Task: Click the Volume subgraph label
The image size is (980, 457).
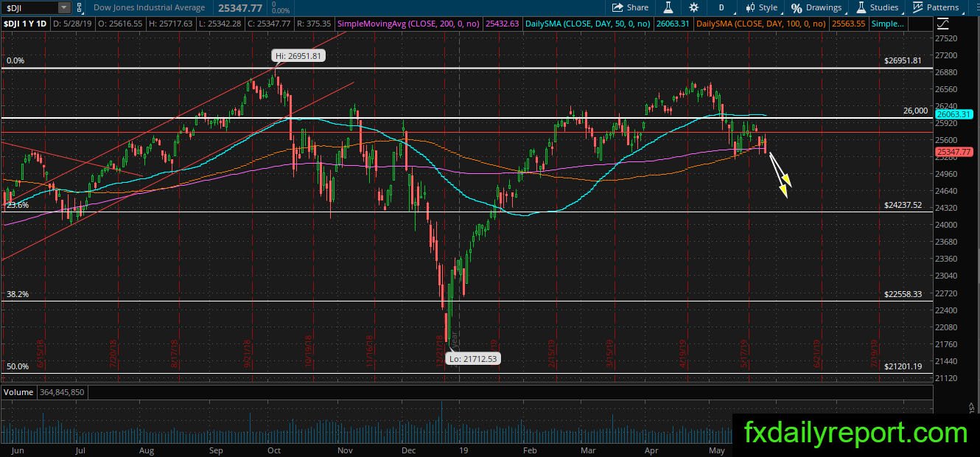Action: [18, 392]
